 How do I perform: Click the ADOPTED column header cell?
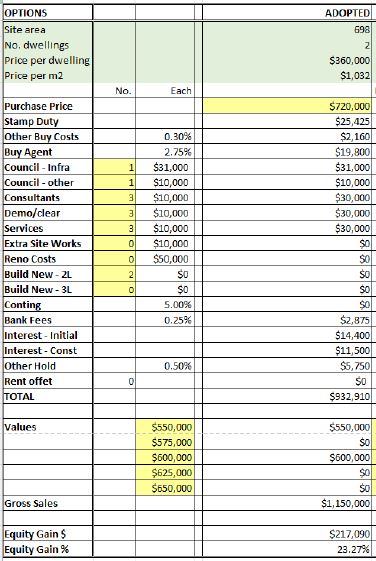pos(287,13)
